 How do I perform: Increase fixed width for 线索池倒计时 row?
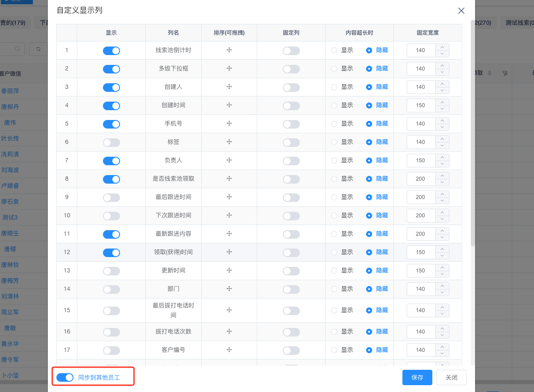pyautogui.click(x=442, y=47)
